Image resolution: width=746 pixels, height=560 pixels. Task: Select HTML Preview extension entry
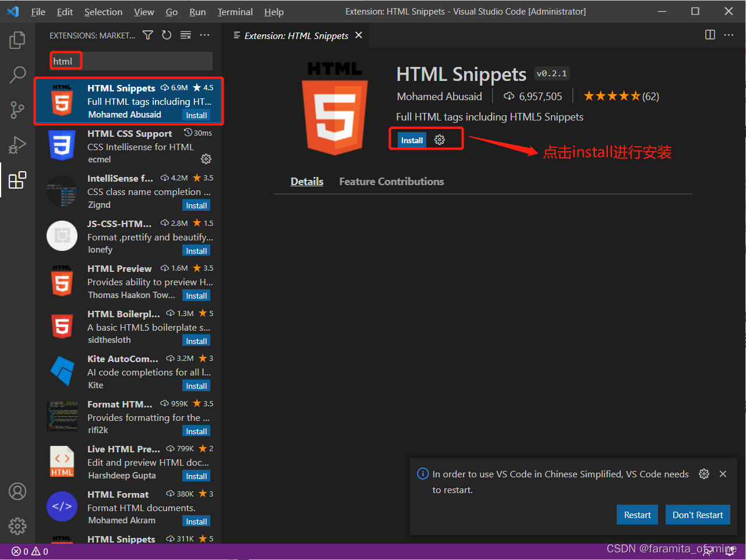pos(128,282)
